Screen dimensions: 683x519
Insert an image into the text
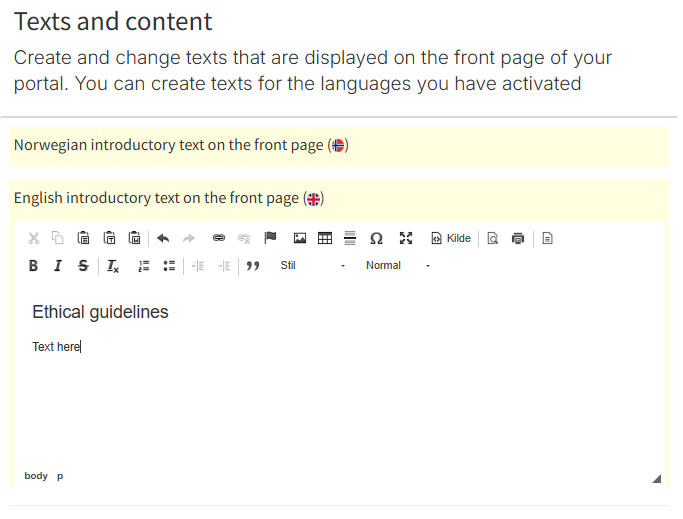click(x=299, y=238)
